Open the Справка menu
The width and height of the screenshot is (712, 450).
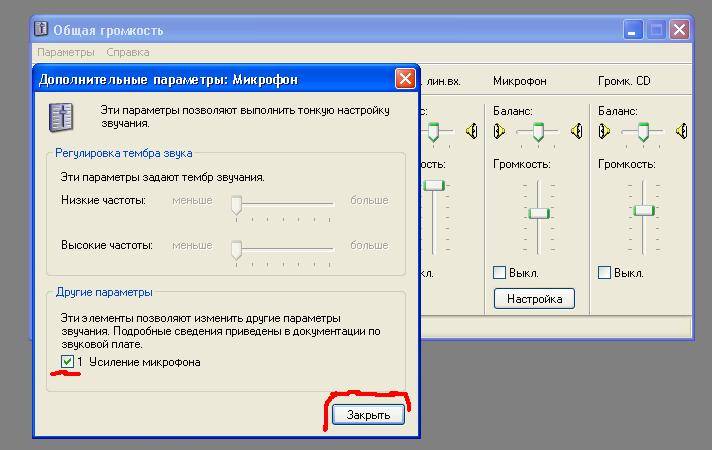click(128, 52)
